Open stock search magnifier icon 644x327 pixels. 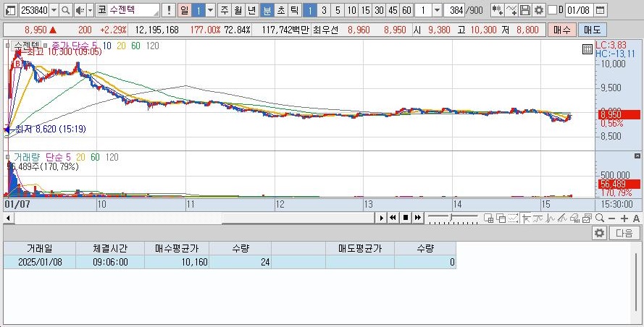pyautogui.click(x=65, y=10)
